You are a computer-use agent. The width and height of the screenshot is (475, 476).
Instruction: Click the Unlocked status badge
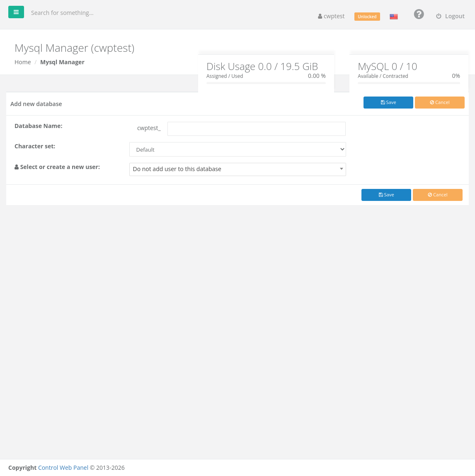367,17
